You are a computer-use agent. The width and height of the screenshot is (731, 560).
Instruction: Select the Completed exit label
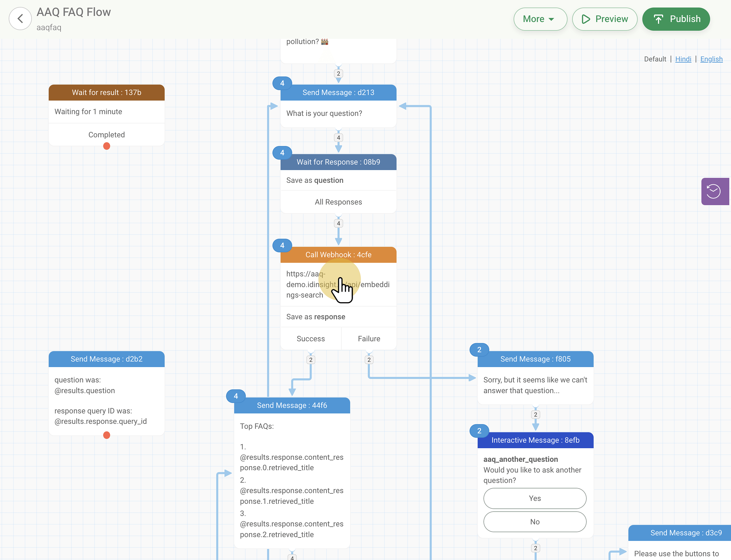pyautogui.click(x=107, y=135)
